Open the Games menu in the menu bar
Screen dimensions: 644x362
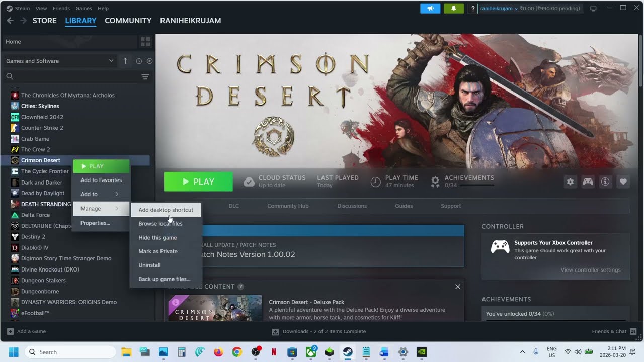click(84, 9)
